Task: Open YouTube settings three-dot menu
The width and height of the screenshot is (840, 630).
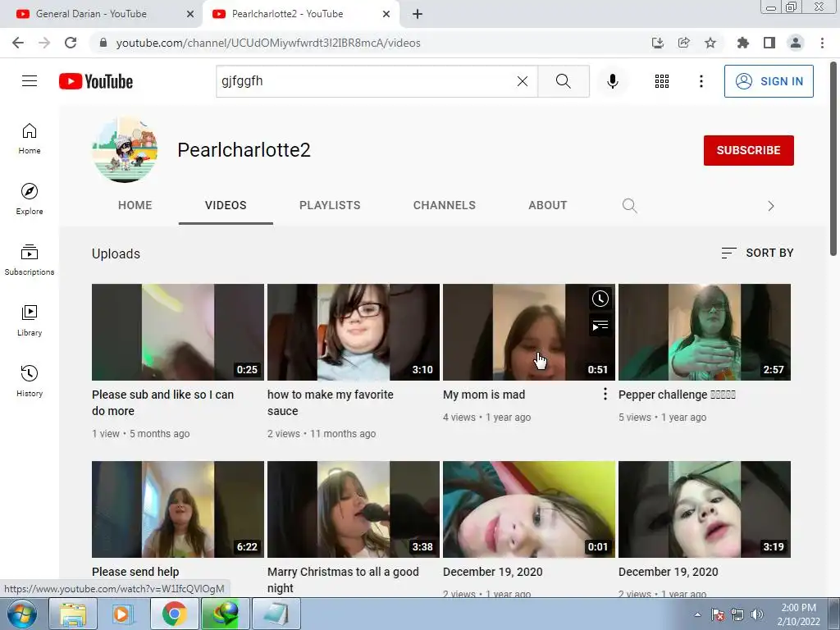Action: (701, 81)
